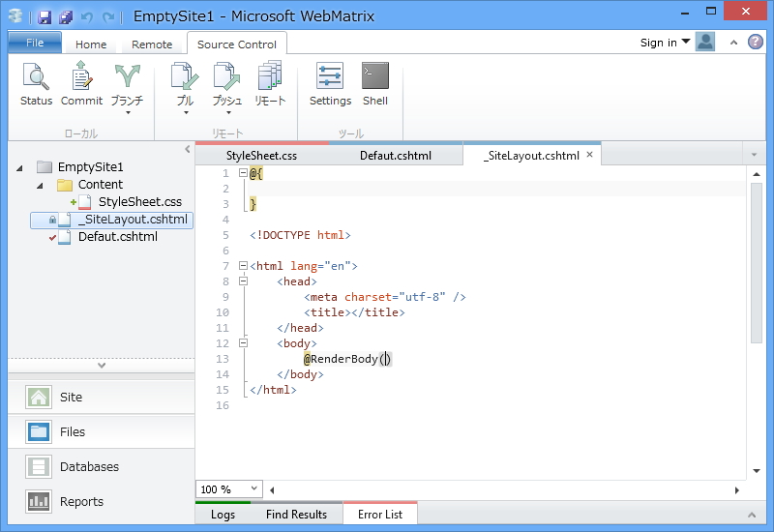Viewport: 774px width, 532px height.
Task: Select Defaut.cshtml in the file tree
Action: (x=118, y=237)
